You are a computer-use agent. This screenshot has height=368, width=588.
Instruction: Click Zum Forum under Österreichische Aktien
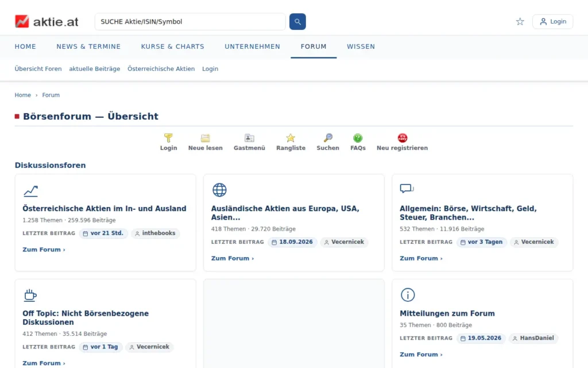(44, 250)
